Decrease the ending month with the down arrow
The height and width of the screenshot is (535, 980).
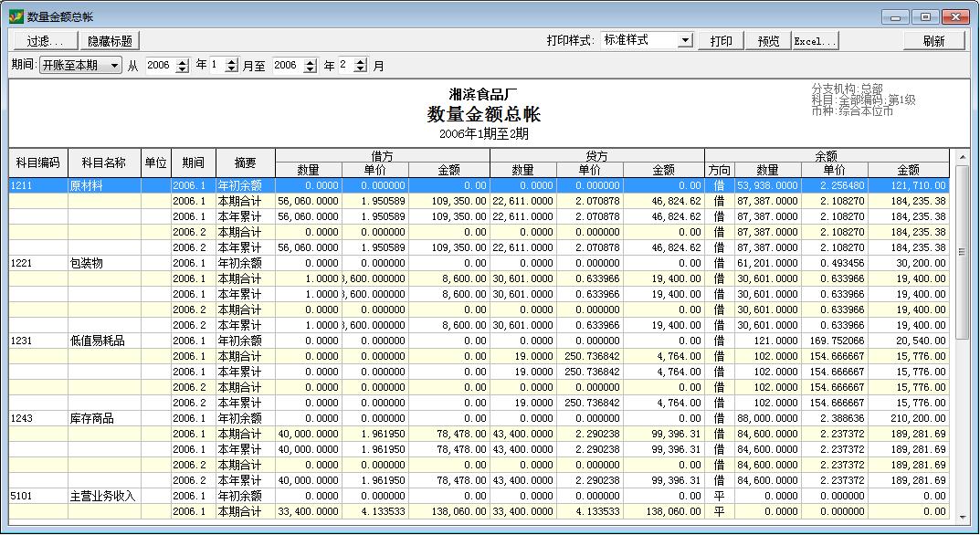click(358, 68)
